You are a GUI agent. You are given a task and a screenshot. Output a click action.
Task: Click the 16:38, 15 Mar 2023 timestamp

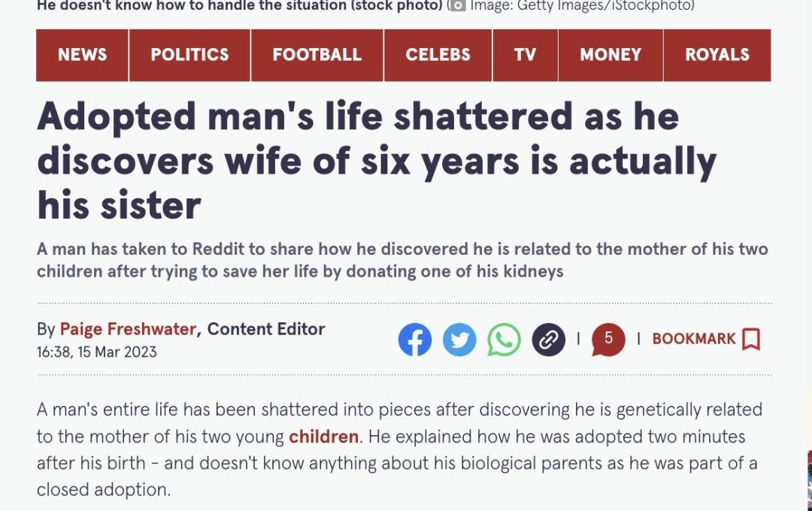(x=96, y=352)
